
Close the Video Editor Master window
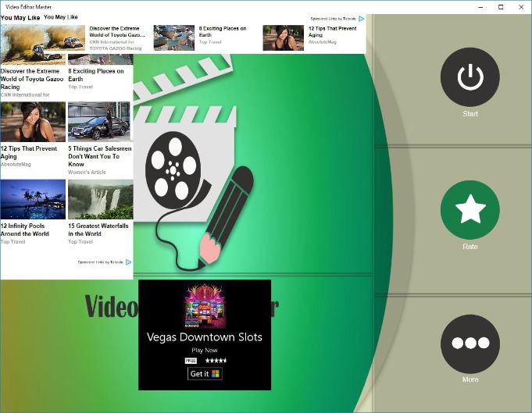pos(521,7)
